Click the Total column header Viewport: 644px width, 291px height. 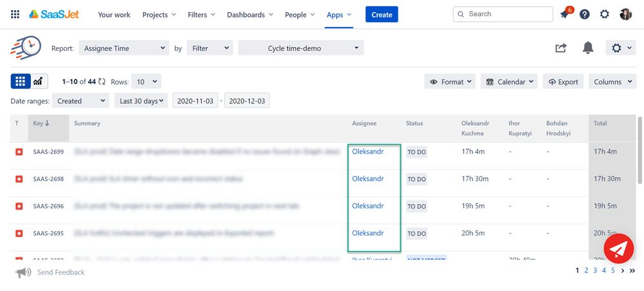[612, 128]
